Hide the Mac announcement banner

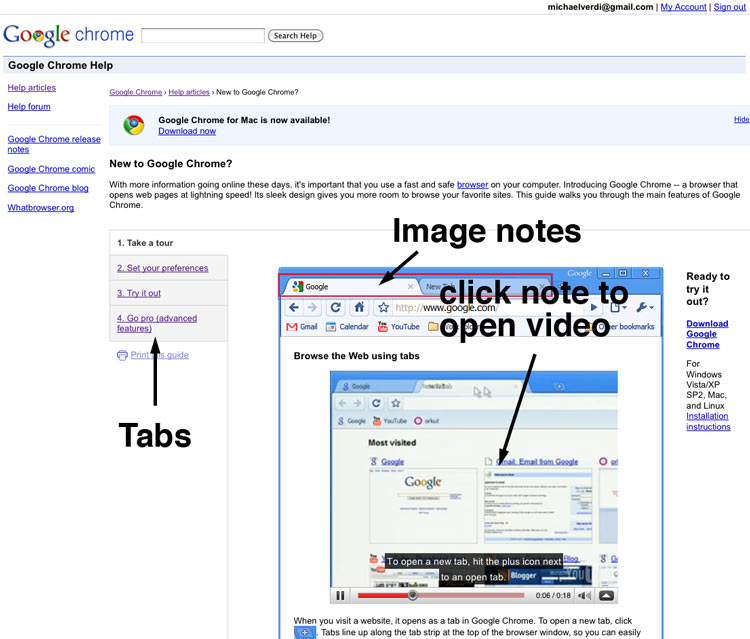[x=741, y=119]
